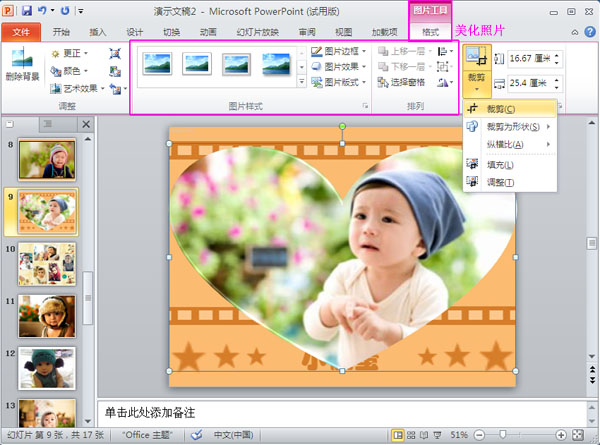Apply the third picture style thumbnail

click(x=236, y=64)
